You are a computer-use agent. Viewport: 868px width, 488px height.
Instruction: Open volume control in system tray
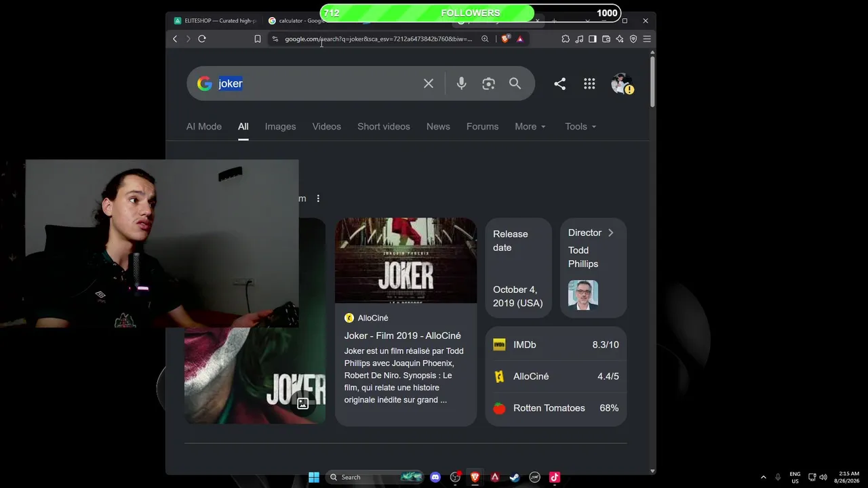pyautogui.click(x=823, y=477)
